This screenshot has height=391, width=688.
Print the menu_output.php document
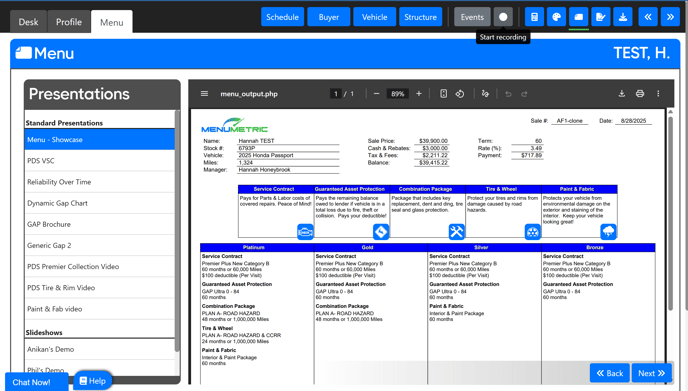coord(640,93)
